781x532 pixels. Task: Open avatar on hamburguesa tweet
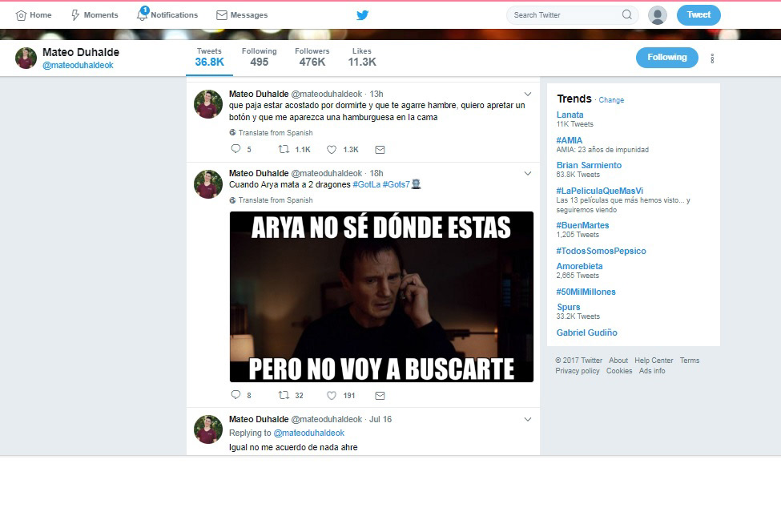tap(207, 104)
